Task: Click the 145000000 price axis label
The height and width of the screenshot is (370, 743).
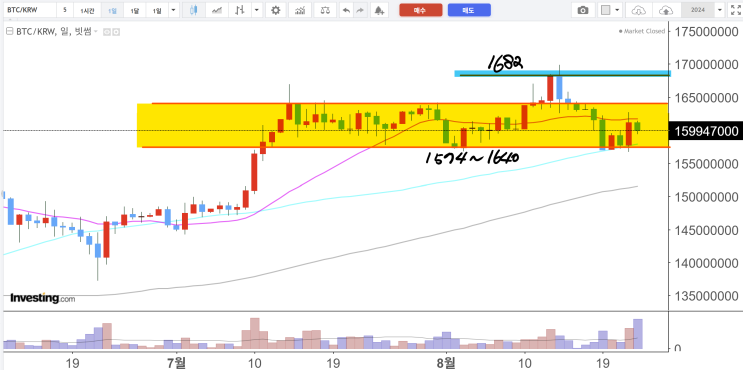Action: 707,230
